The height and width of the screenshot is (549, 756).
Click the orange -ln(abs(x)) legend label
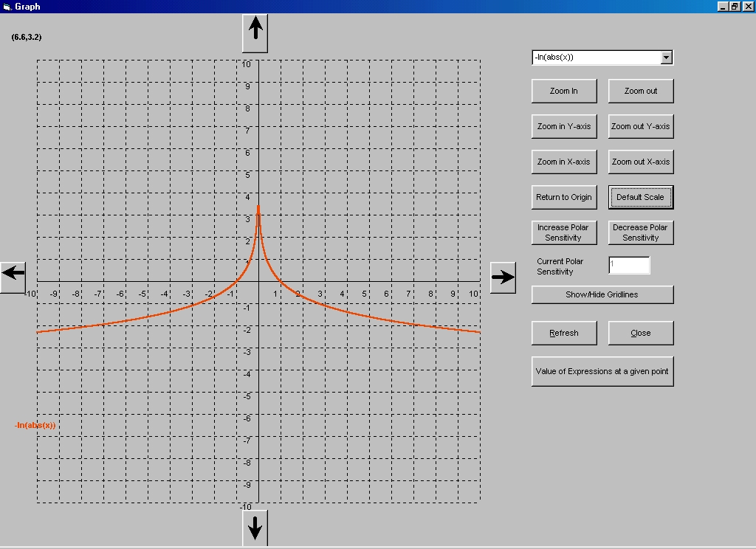35,425
